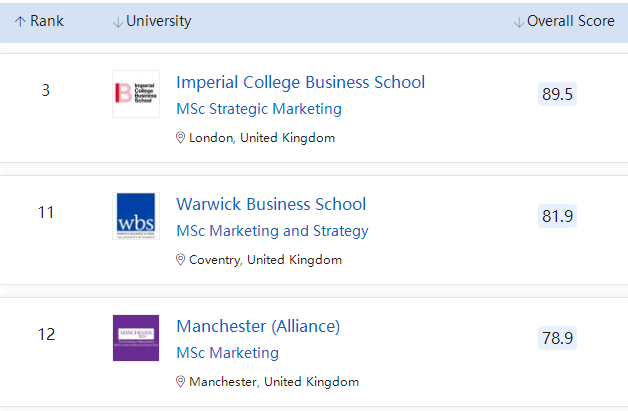The width and height of the screenshot is (628, 411).
Task: Click the 89.5 overall score badge
Action: [557, 94]
